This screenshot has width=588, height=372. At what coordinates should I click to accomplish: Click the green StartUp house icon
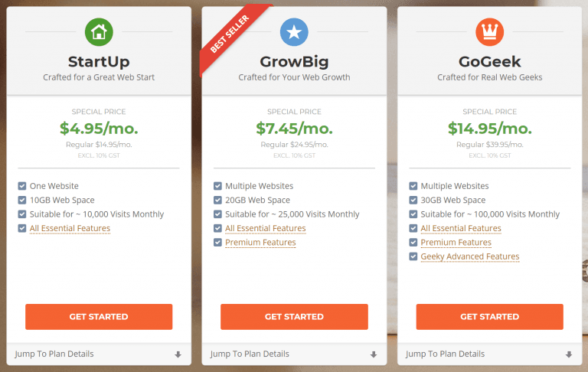tap(99, 32)
